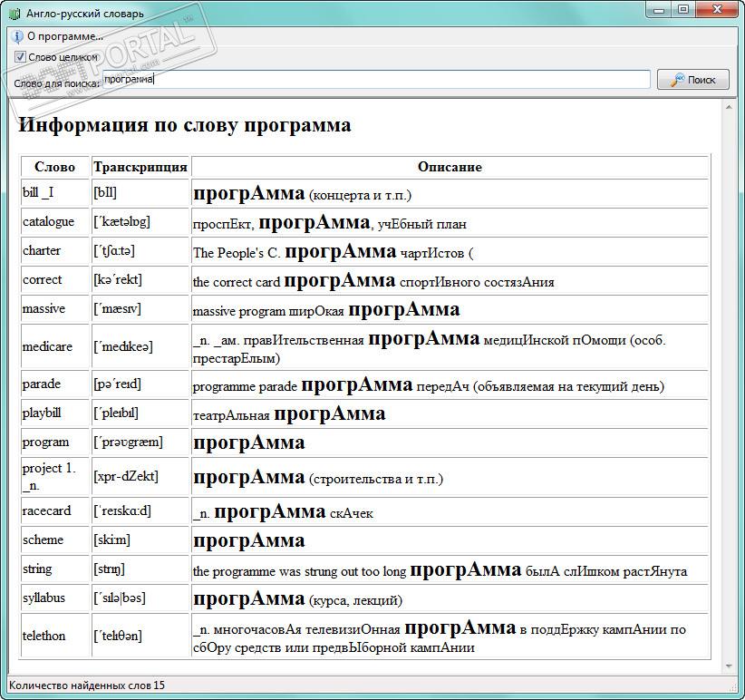Image resolution: width=745 pixels, height=700 pixels.
Task: Select the word 'scheme' cell
Action: [x=55, y=540]
